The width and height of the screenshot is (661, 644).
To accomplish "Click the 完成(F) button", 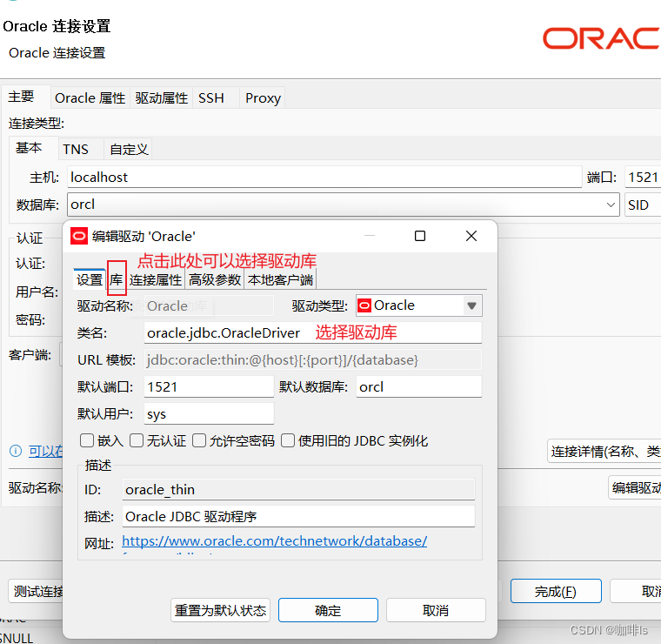I will click(556, 591).
